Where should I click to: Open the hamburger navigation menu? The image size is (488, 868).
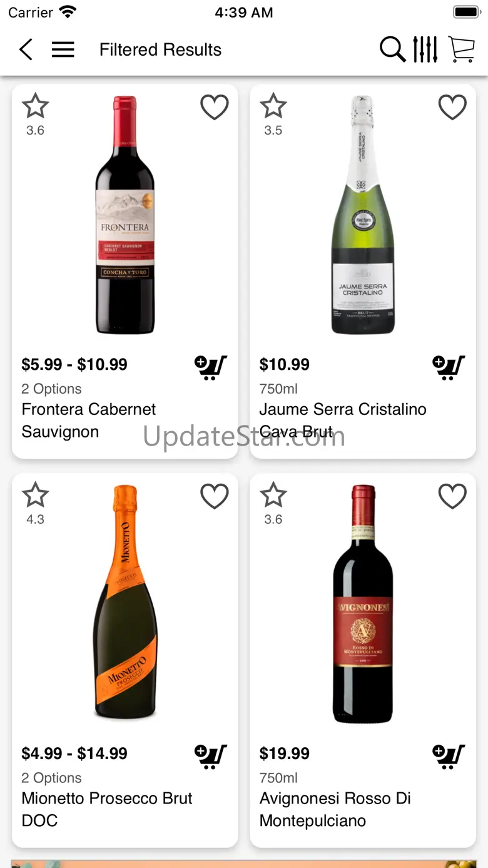63,49
